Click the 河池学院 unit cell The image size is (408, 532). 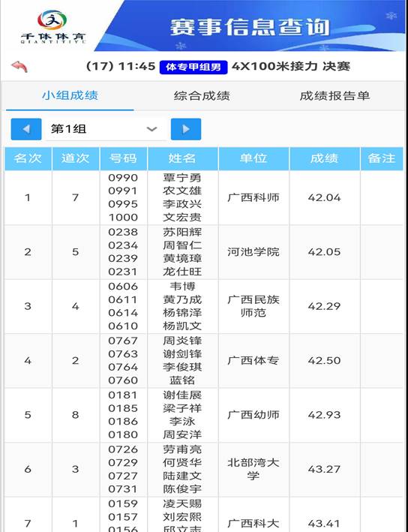point(253,252)
